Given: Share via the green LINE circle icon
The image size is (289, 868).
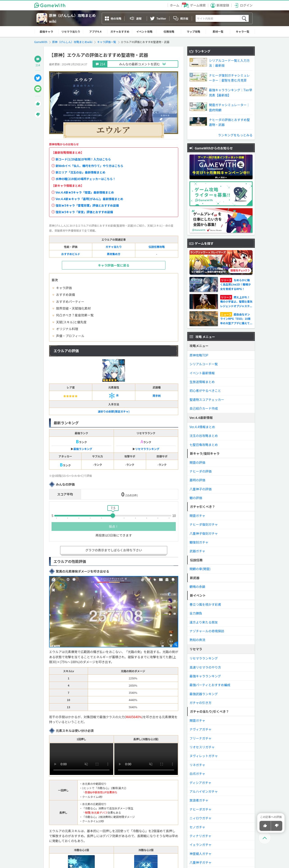Looking at the screenshot, I should [x=38, y=89].
